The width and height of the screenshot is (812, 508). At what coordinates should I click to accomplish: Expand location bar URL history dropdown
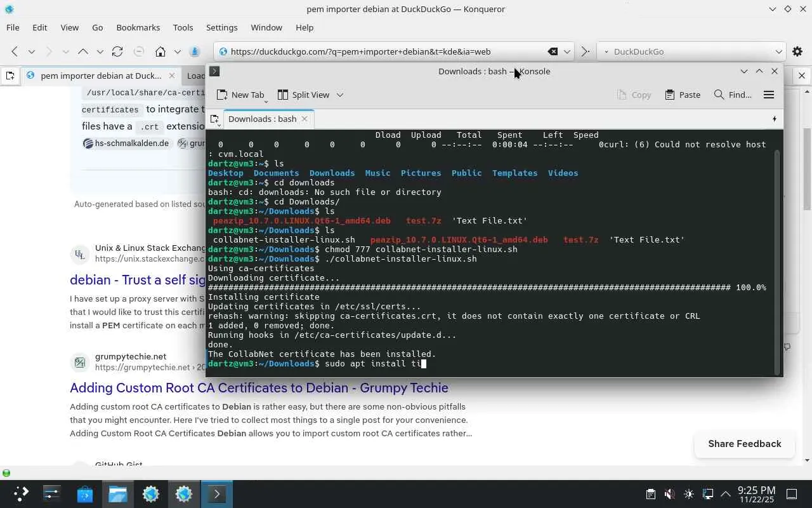[x=567, y=51]
